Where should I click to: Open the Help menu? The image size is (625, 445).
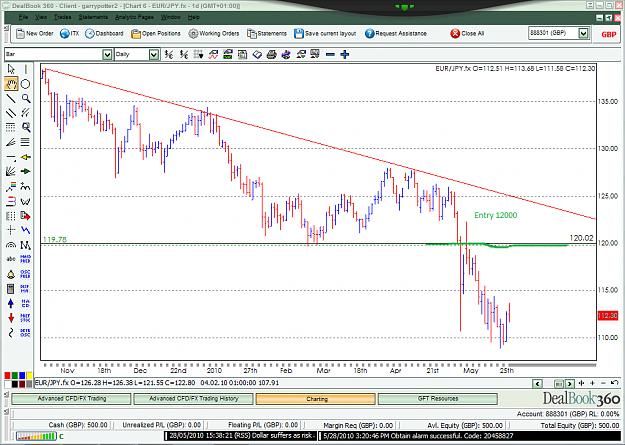(x=194, y=17)
